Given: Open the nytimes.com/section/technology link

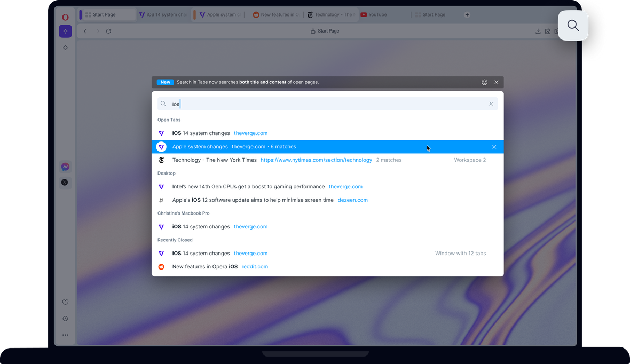Looking at the screenshot, I should (x=316, y=160).
